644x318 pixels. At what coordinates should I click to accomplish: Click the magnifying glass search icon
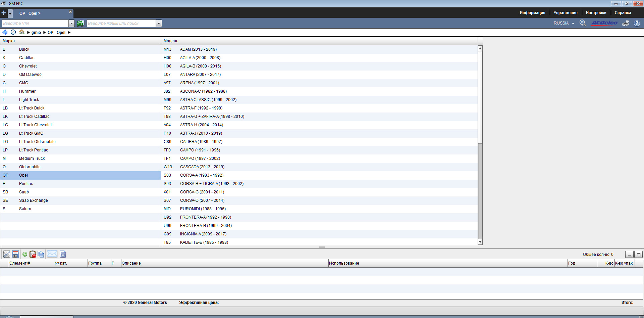[583, 23]
